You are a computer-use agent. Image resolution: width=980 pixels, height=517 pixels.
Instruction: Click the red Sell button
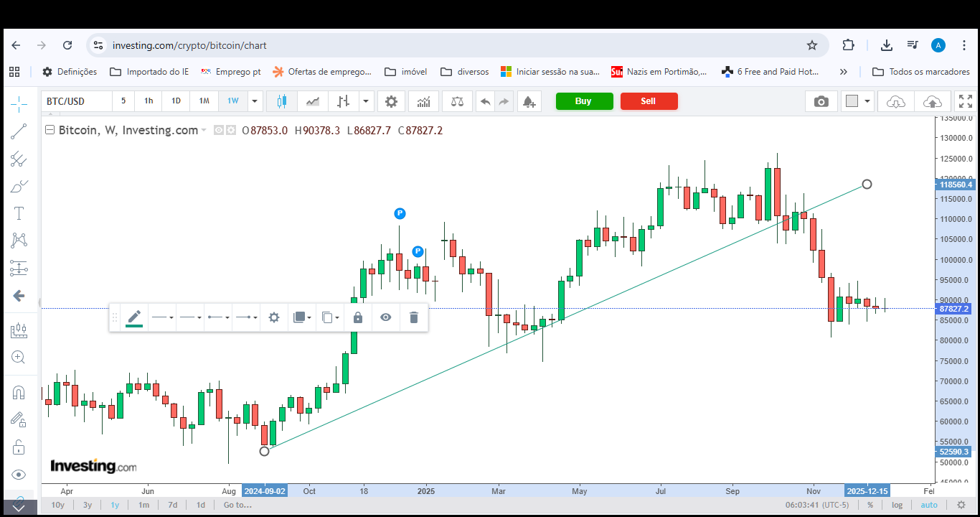[x=649, y=101]
